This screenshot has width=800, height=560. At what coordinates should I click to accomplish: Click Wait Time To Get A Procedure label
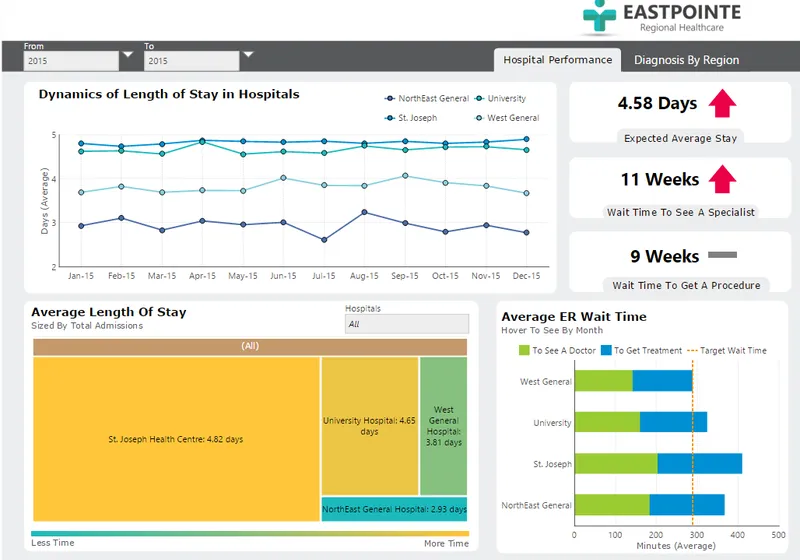pyautogui.click(x=686, y=285)
